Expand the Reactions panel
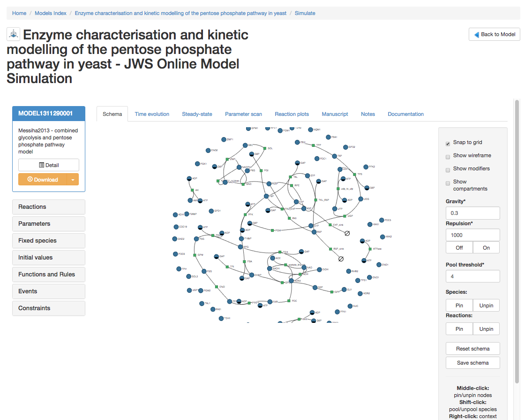 [x=48, y=207]
